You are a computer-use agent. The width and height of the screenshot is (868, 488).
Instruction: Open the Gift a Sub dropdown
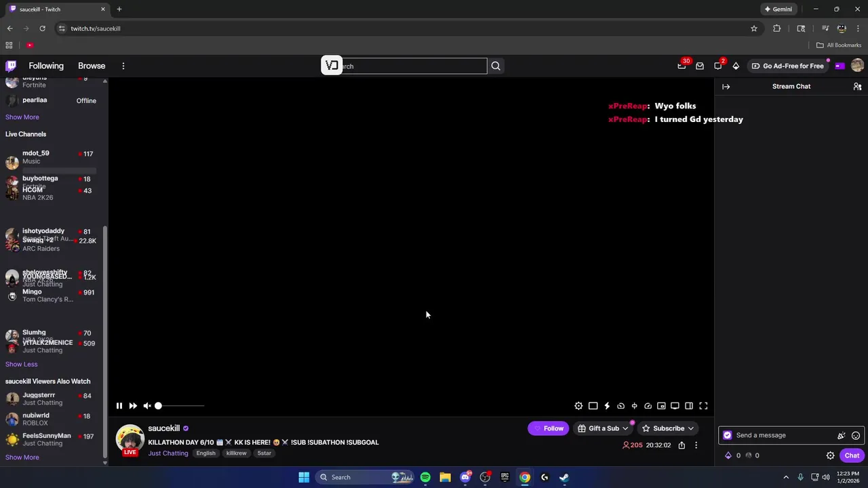tap(603, 428)
